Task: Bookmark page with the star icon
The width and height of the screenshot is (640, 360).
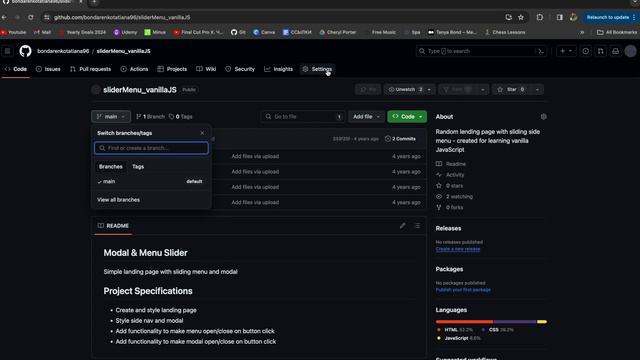Action: [x=521, y=17]
